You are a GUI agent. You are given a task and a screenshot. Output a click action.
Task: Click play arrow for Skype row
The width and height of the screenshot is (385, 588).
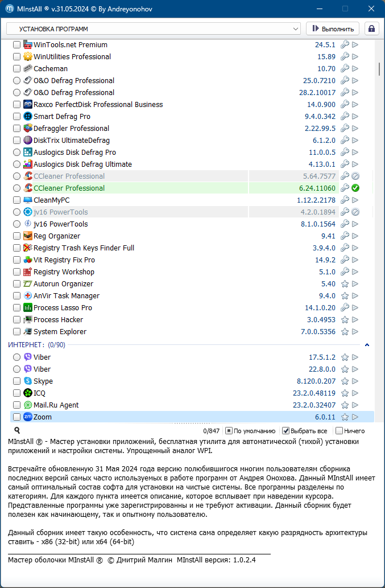pos(355,381)
